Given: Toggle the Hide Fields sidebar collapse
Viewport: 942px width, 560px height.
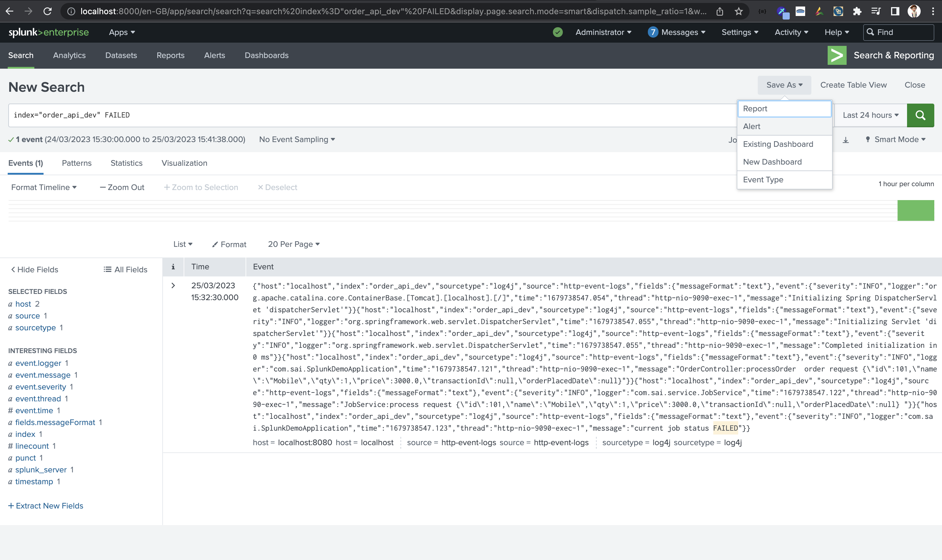Looking at the screenshot, I should (x=33, y=269).
